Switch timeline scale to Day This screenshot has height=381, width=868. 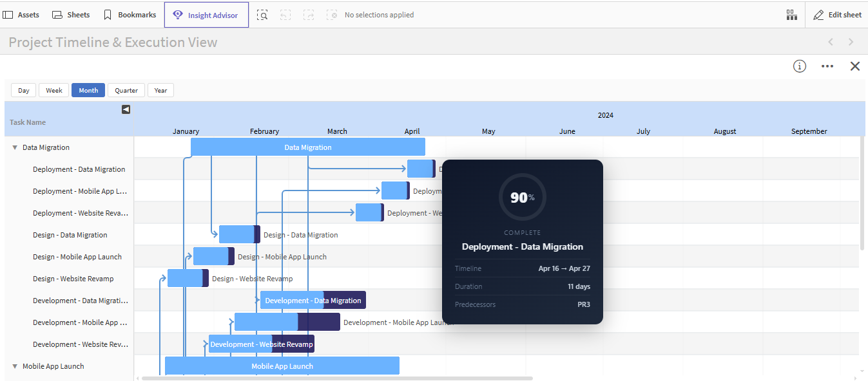coord(24,91)
